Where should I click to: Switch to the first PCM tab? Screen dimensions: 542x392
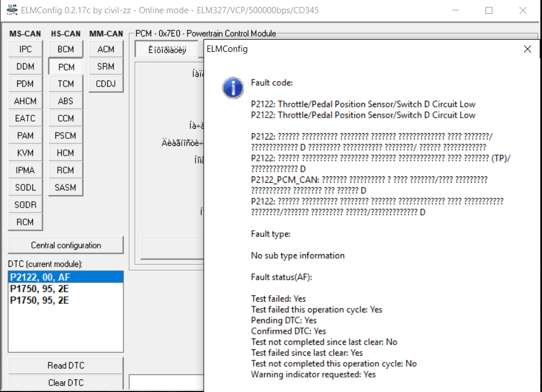point(167,50)
